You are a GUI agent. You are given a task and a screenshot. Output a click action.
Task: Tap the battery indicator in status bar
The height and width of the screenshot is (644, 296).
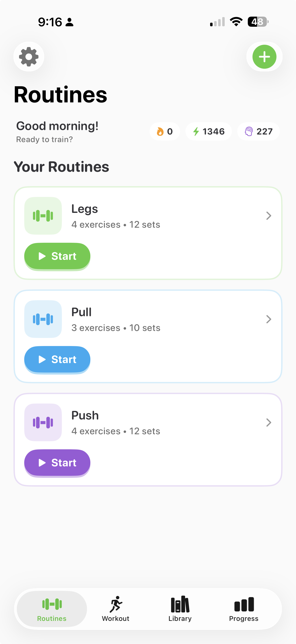258,22
